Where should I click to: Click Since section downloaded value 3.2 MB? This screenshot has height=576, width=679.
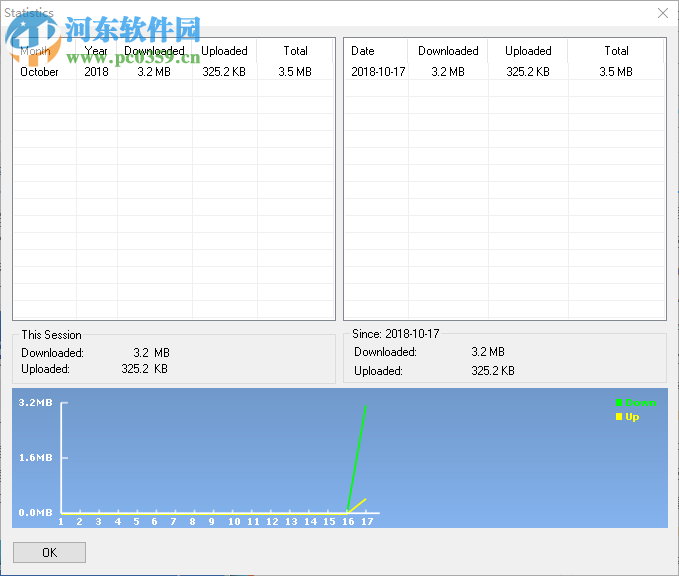(488, 352)
